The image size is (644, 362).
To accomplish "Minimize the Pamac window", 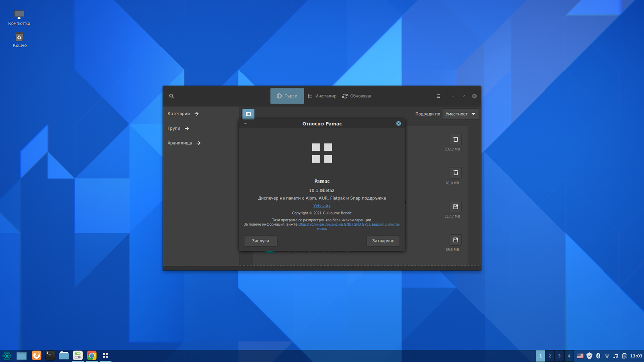I will pyautogui.click(x=453, y=96).
